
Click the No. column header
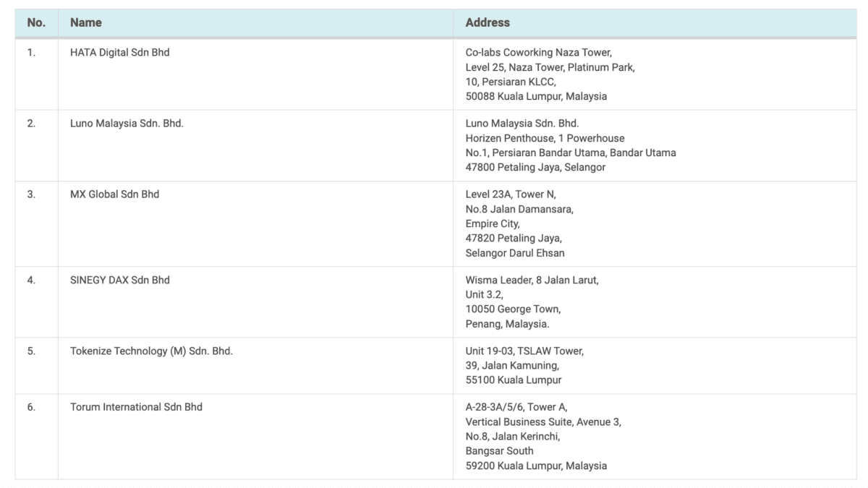[x=36, y=22]
